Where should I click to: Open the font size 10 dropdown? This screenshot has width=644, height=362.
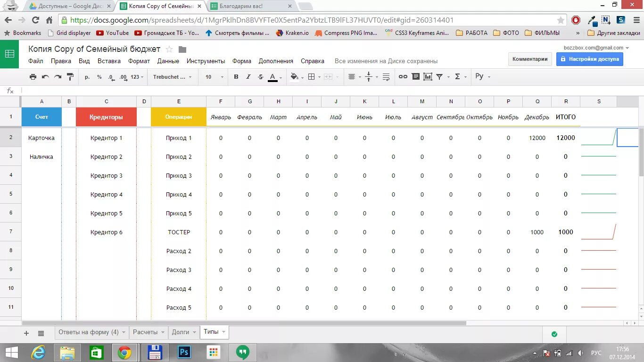tap(215, 77)
